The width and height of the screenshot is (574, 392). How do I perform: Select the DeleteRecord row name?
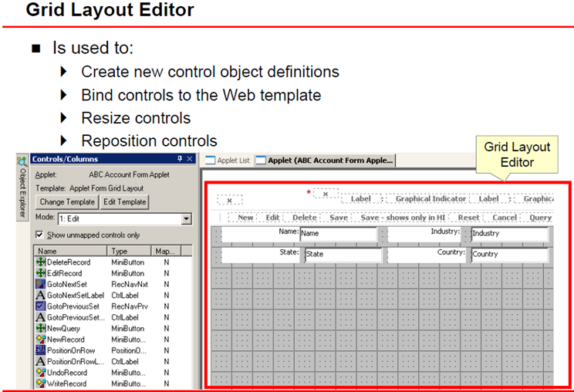69,262
